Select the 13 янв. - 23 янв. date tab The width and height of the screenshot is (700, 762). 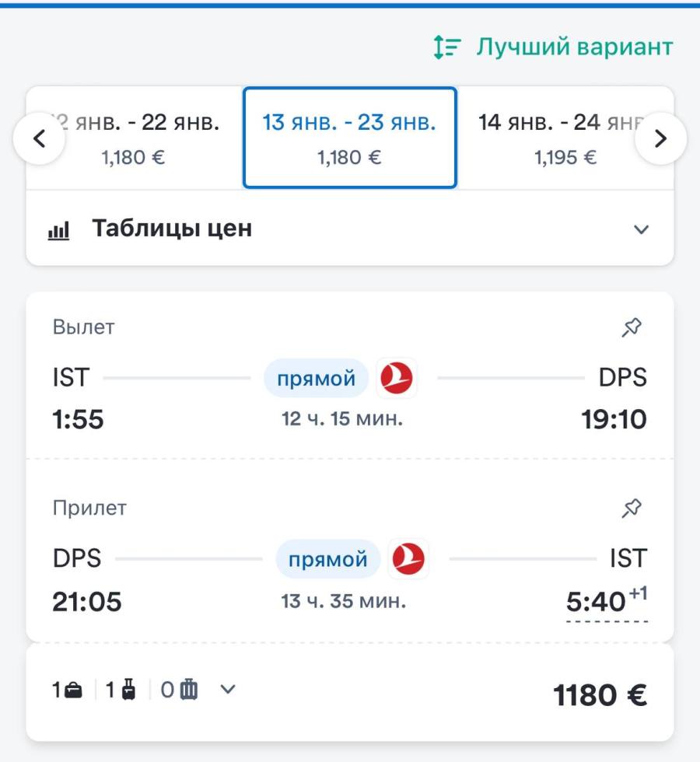(x=349, y=138)
